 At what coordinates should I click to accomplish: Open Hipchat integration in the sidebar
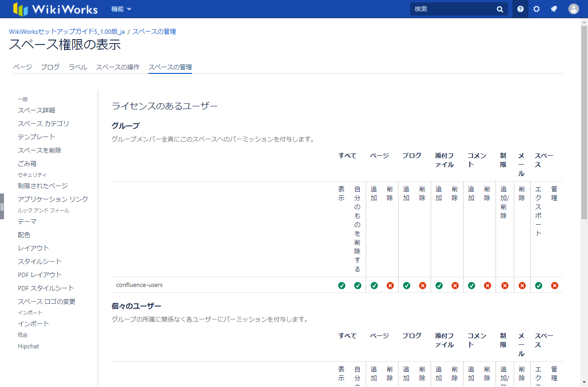pos(28,346)
